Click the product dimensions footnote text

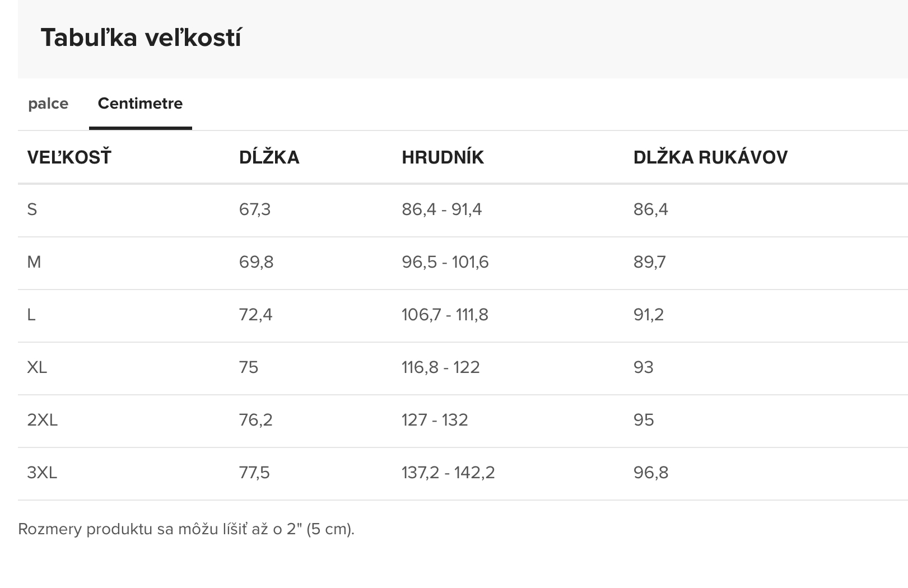click(x=186, y=529)
